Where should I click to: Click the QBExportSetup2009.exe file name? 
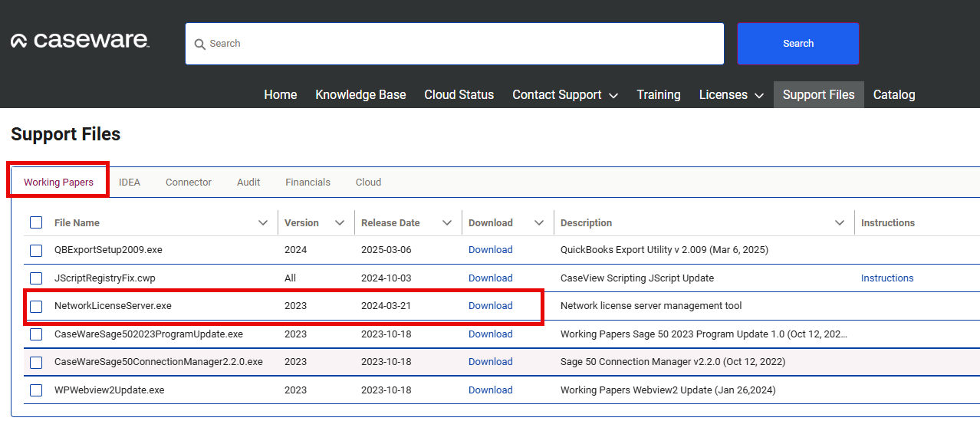(x=108, y=250)
